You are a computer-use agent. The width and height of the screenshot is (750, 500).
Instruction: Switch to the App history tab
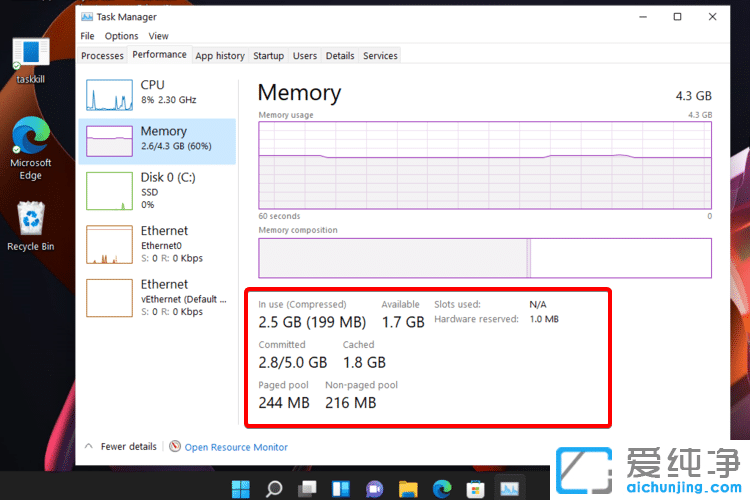(x=220, y=56)
